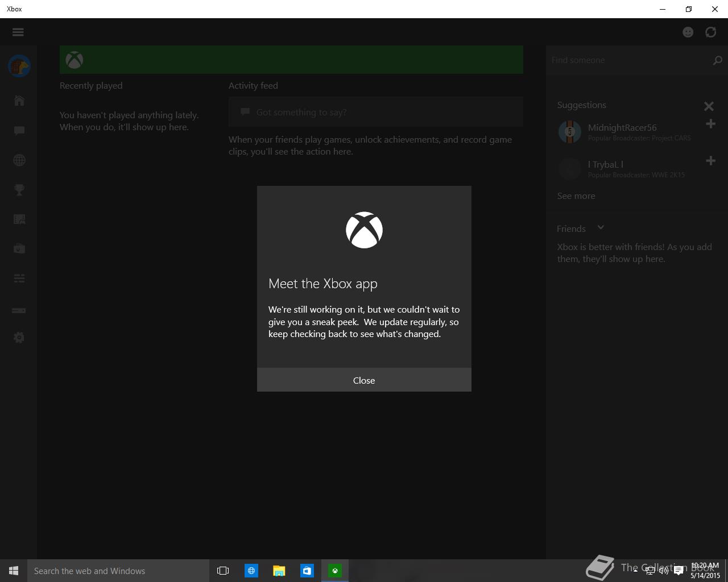Select MidnightRacer56 name
Image resolution: width=728 pixels, height=582 pixels.
[x=622, y=127]
